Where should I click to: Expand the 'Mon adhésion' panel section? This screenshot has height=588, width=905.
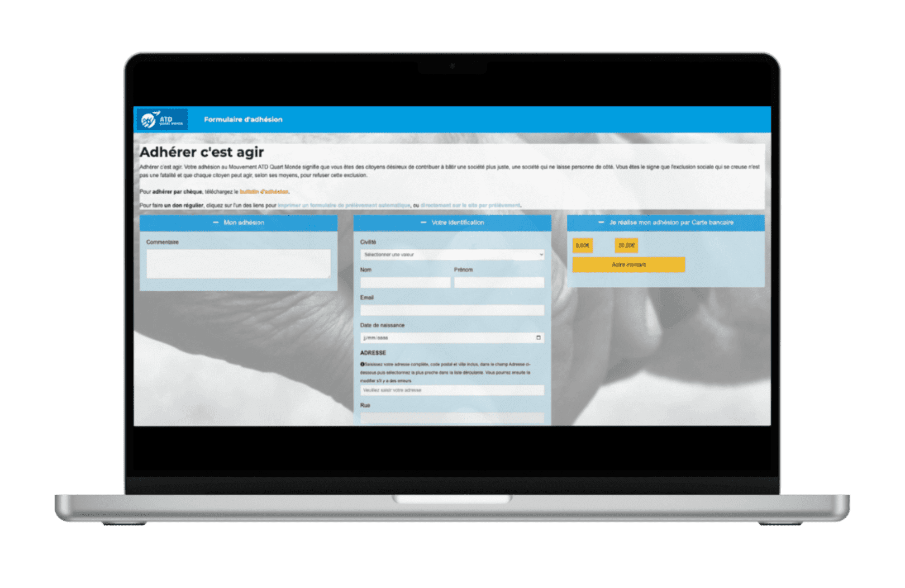[x=241, y=222]
